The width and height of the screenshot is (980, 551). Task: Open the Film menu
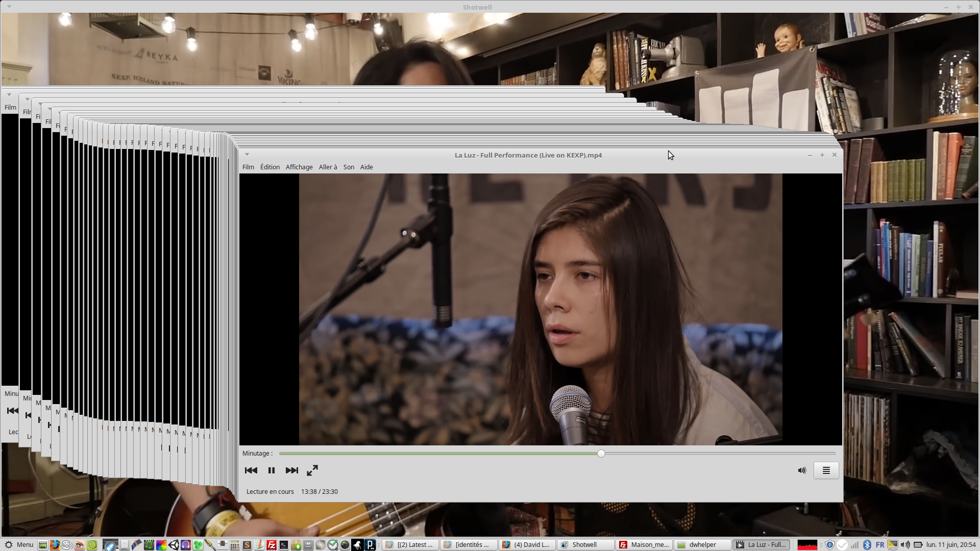[248, 167]
